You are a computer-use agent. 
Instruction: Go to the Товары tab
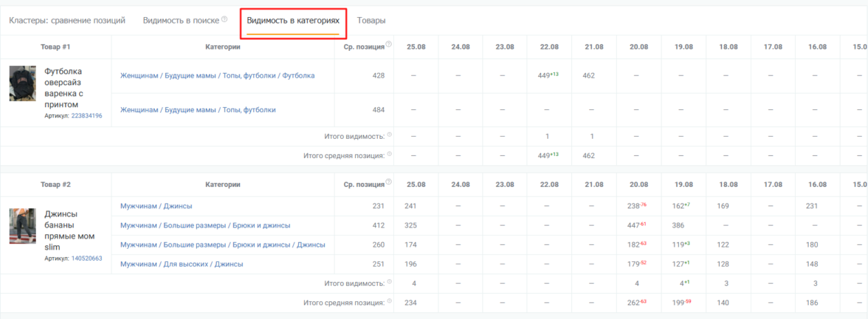371,20
